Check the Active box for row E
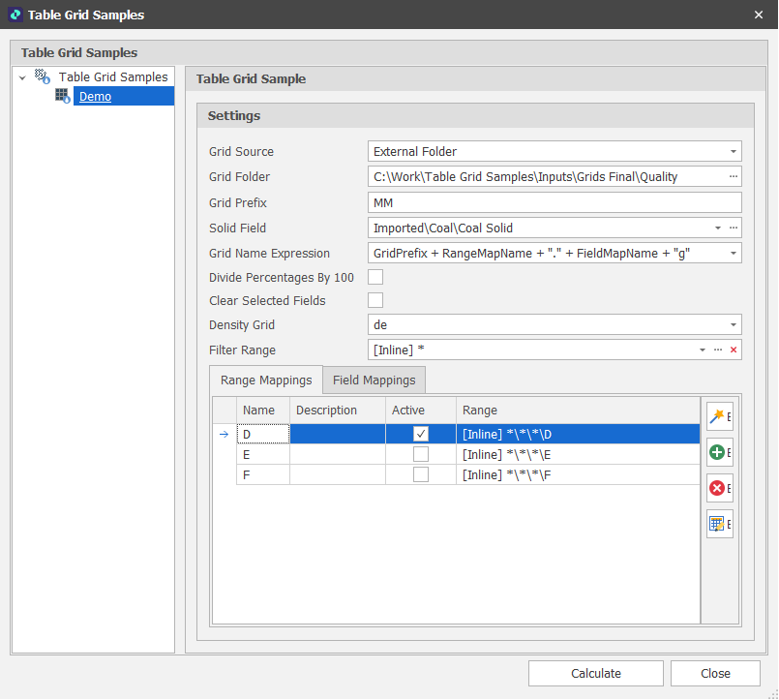 [421, 454]
